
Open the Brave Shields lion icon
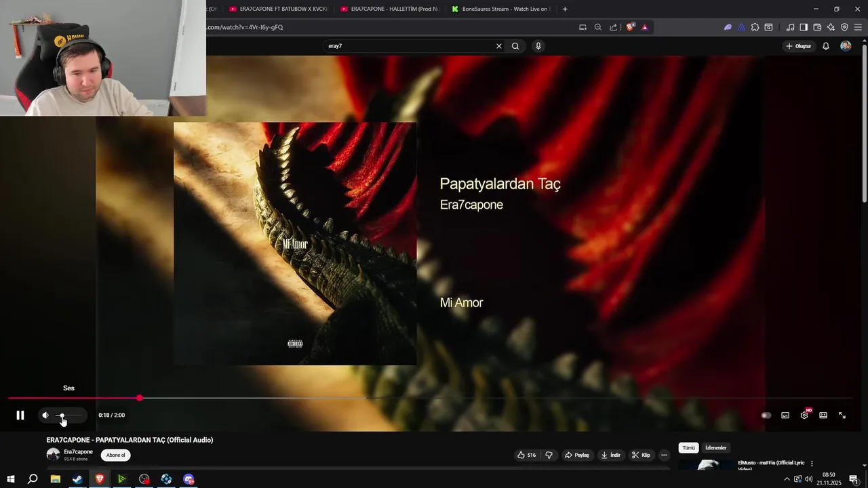point(631,27)
